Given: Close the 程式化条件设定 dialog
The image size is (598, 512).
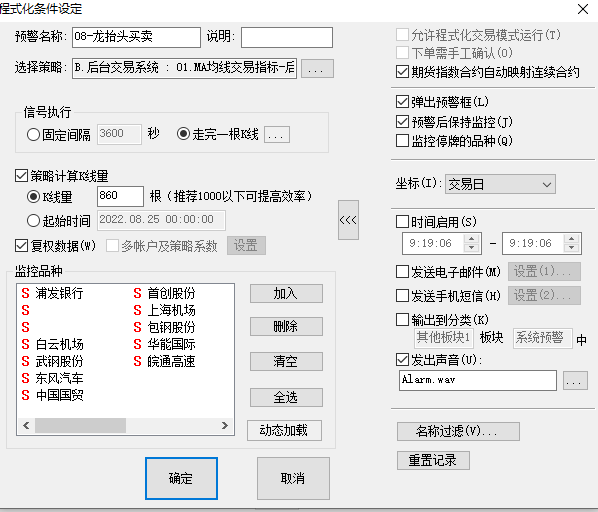Looking at the screenshot, I should [x=583, y=9].
